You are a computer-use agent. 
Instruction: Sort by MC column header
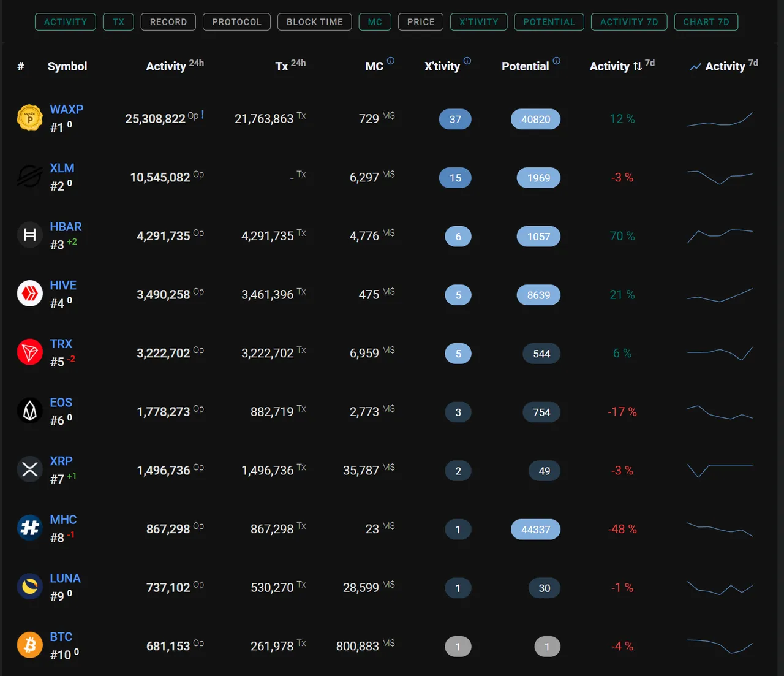[374, 66]
